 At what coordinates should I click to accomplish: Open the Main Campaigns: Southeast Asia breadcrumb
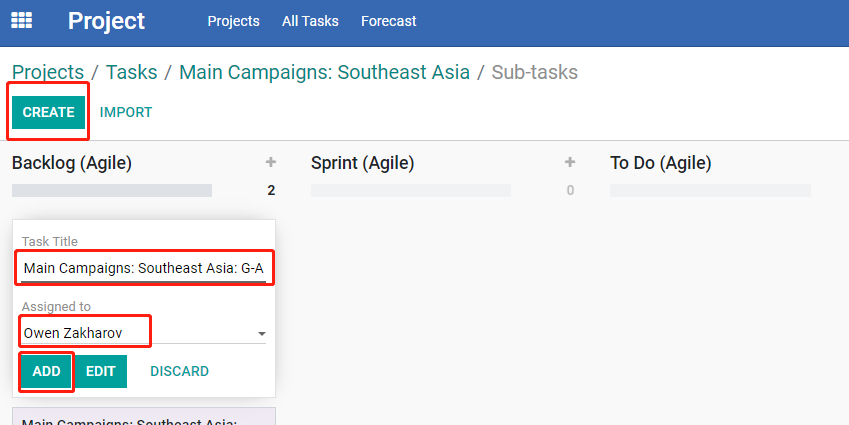pos(324,72)
